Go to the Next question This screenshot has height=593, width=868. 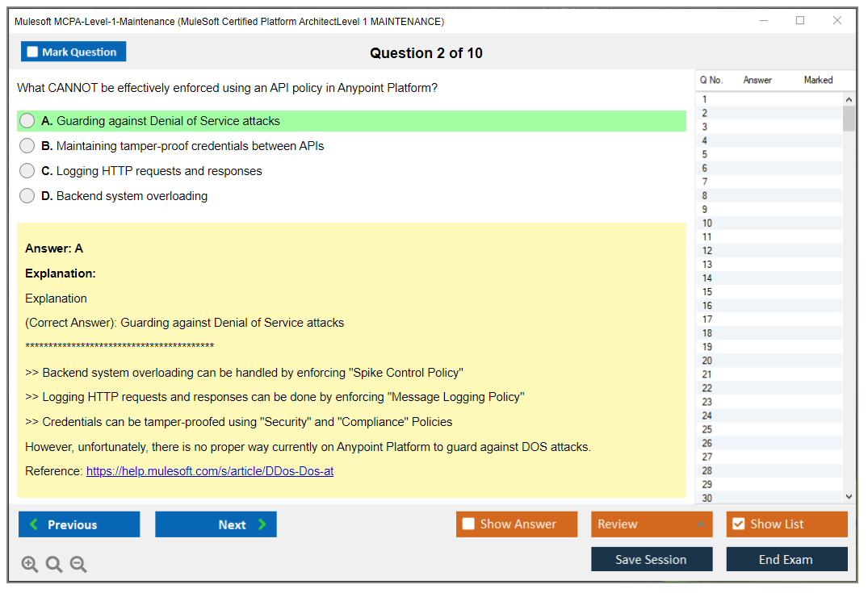pyautogui.click(x=216, y=524)
